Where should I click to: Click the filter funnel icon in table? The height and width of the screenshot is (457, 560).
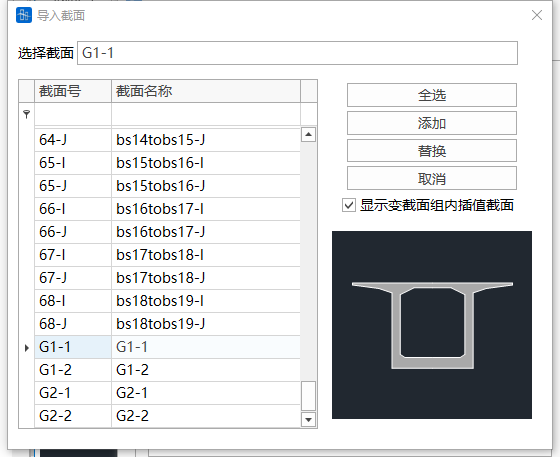coord(26,114)
